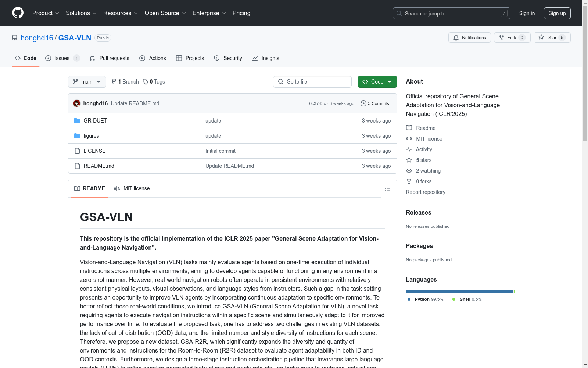This screenshot has height=368, width=588.
Task: Expand the Enterprise menu
Action: [209, 13]
